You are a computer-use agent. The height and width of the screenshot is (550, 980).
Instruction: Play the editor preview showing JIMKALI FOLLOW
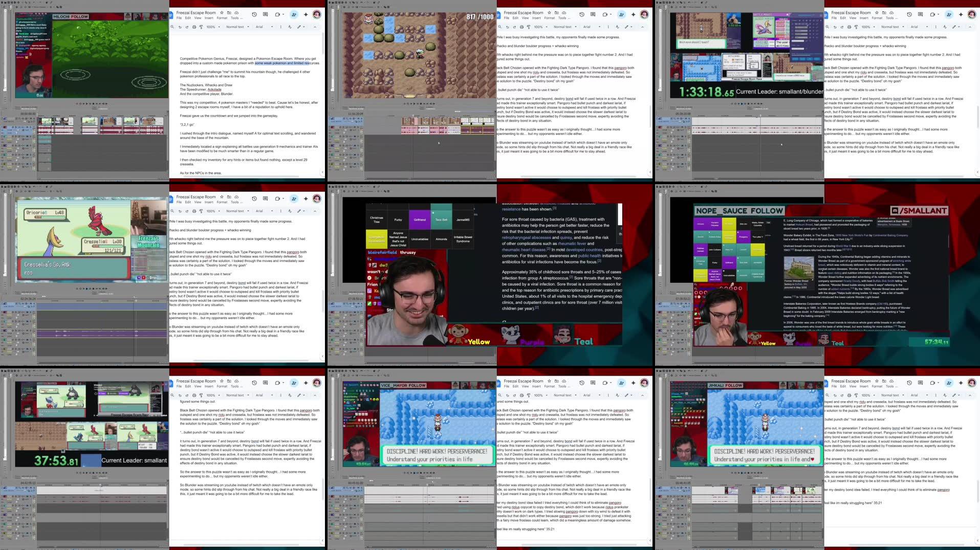(x=742, y=473)
